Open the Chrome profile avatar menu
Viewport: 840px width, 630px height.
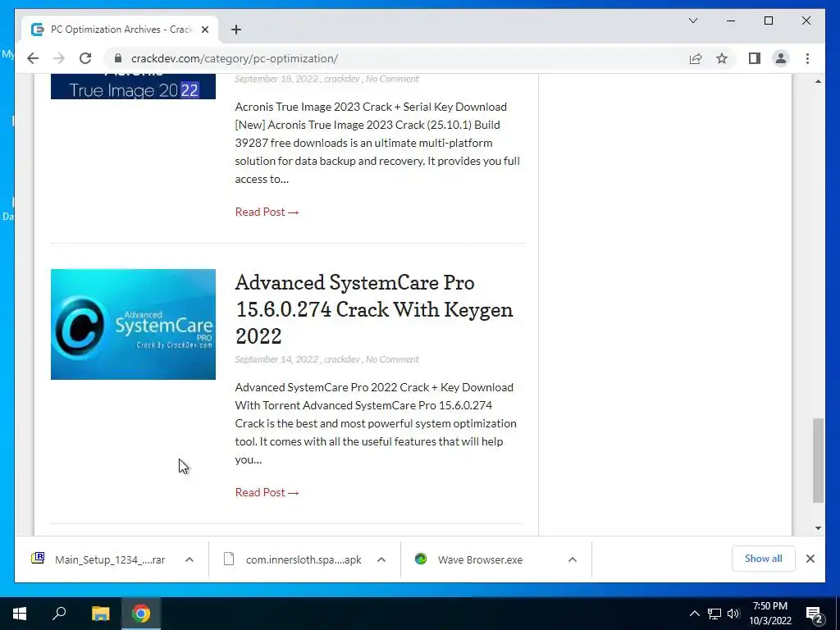781,58
